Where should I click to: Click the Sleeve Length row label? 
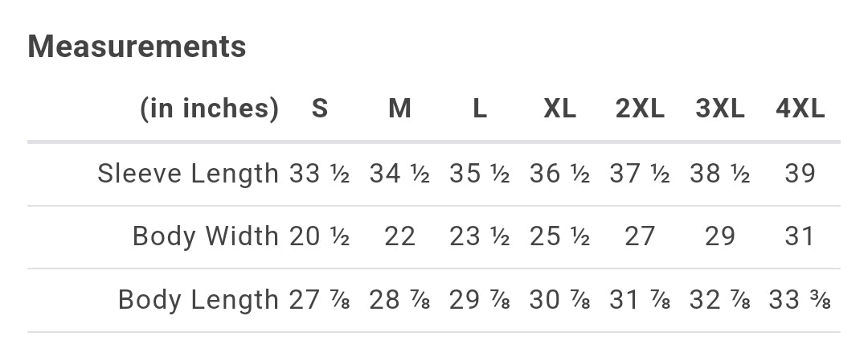188,173
